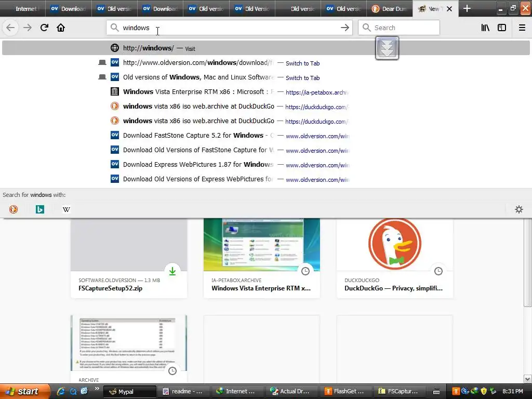Click the 8:31 PM system clock
This screenshot has width=532, height=399.
click(512, 391)
